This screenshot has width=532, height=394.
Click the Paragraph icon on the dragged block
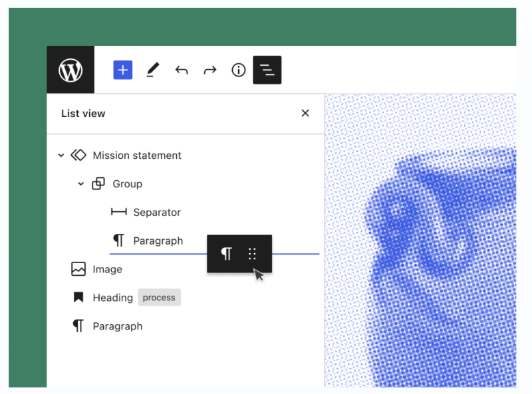coord(227,253)
